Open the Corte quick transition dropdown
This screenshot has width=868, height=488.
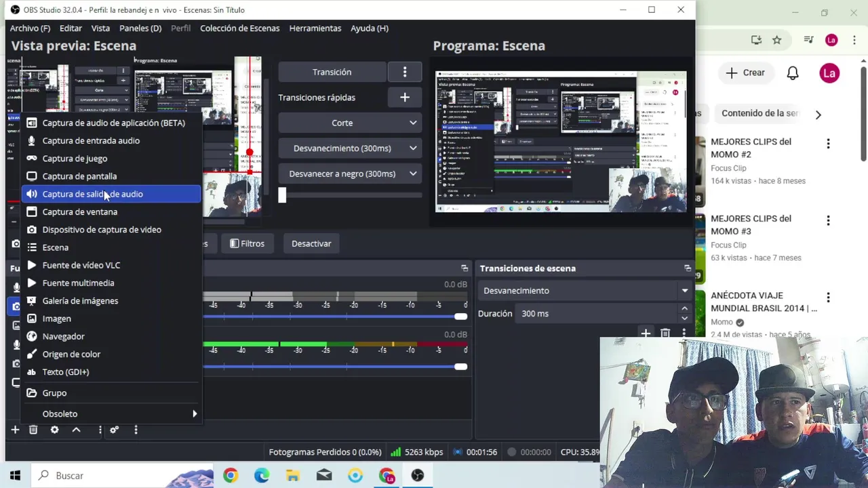click(350, 123)
